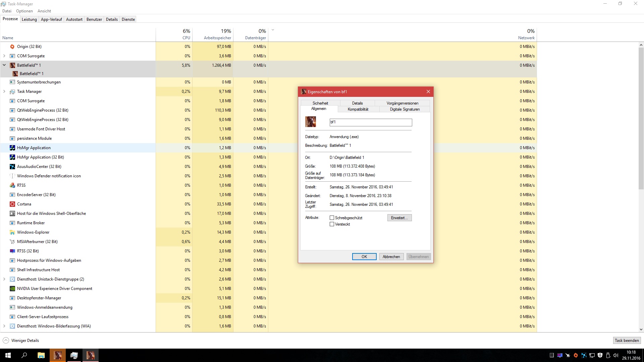Click the Battlefield 1 parent process icon
Image resolution: width=644 pixels, height=362 pixels.
click(x=12, y=65)
